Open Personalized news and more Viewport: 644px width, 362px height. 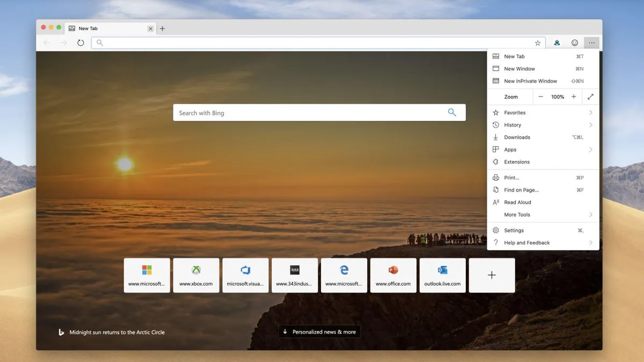coord(319,331)
